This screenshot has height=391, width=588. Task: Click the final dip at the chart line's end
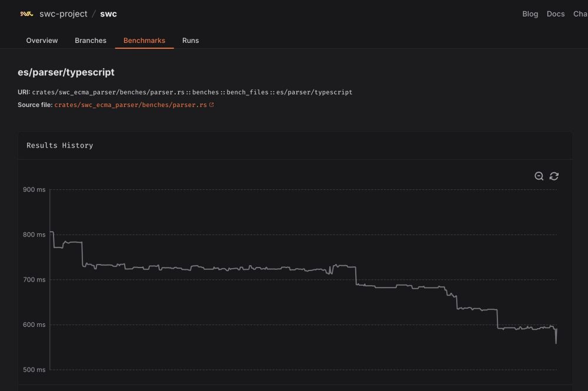tap(556, 342)
